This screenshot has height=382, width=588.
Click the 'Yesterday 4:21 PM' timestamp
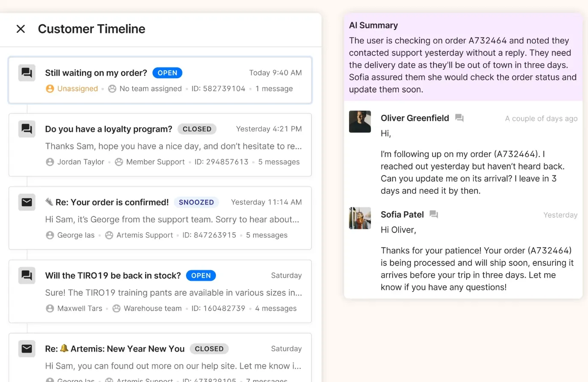click(269, 129)
